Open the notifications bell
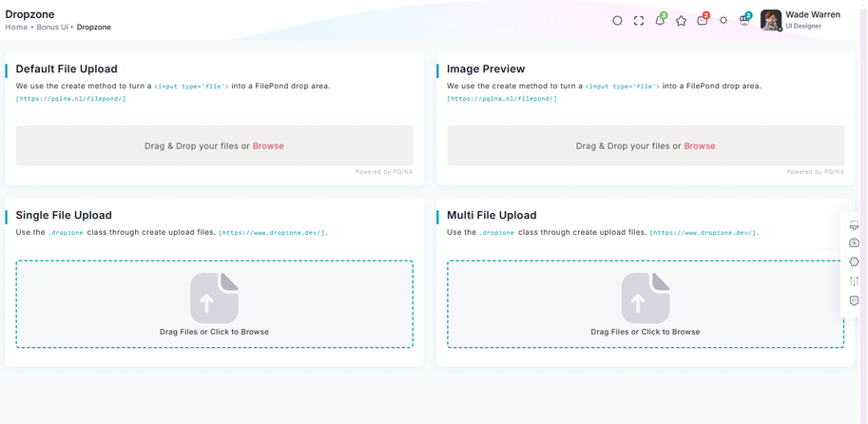 click(660, 21)
